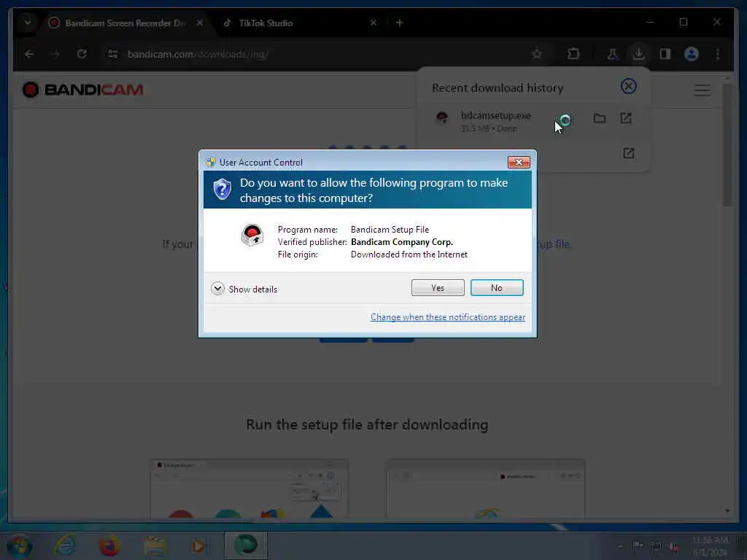
Task: Open Chrome Labs flask icon
Action: (613, 54)
